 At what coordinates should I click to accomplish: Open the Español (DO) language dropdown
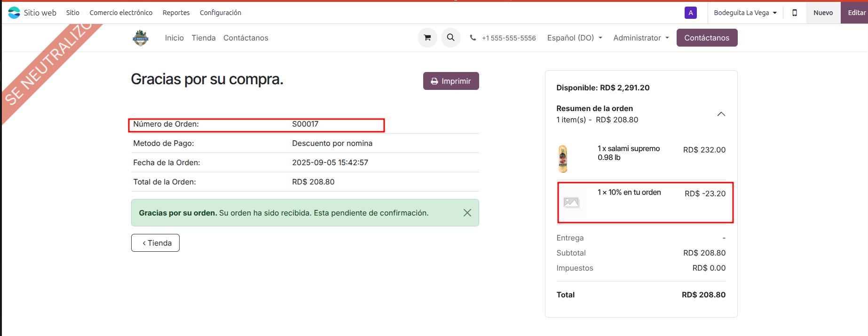pyautogui.click(x=574, y=38)
